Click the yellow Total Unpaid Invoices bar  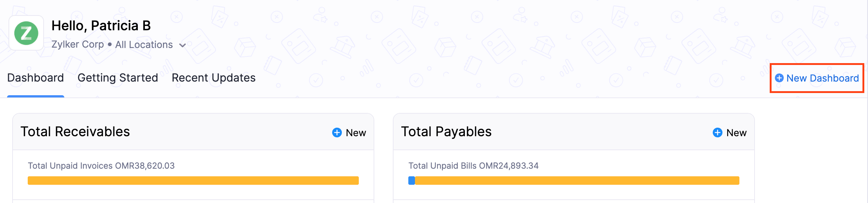(193, 180)
